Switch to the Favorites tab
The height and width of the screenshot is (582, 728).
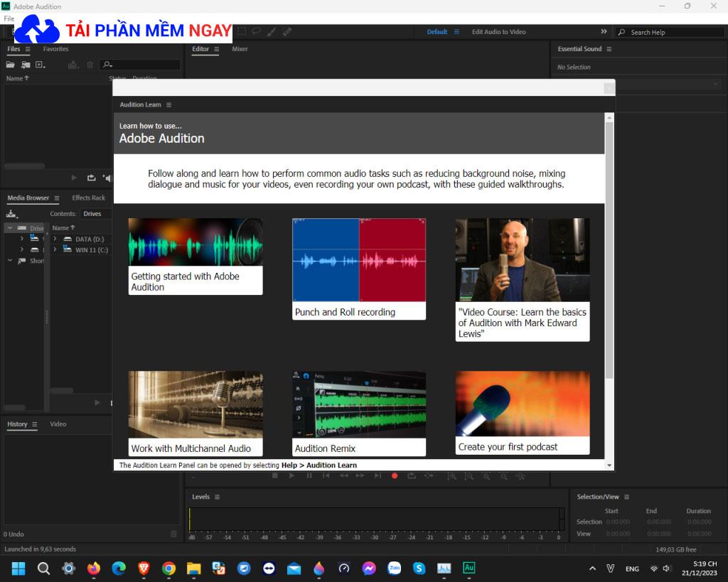(x=55, y=49)
